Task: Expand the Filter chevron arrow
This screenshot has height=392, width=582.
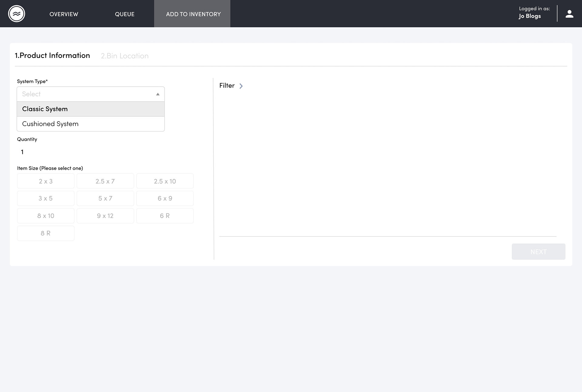Action: [x=241, y=86]
